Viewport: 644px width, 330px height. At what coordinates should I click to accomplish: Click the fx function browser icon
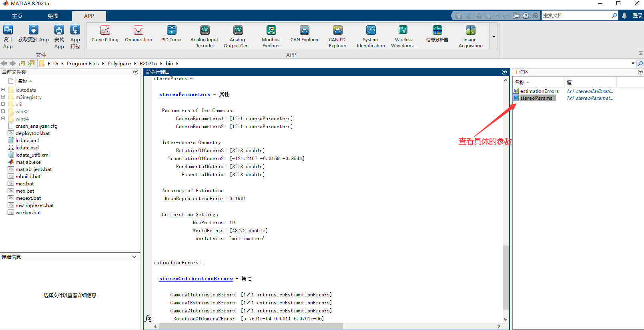tap(148, 318)
